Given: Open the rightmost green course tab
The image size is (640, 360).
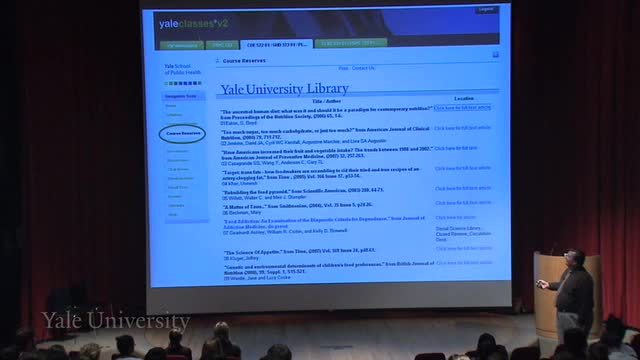Looking at the screenshot, I should click(351, 43).
